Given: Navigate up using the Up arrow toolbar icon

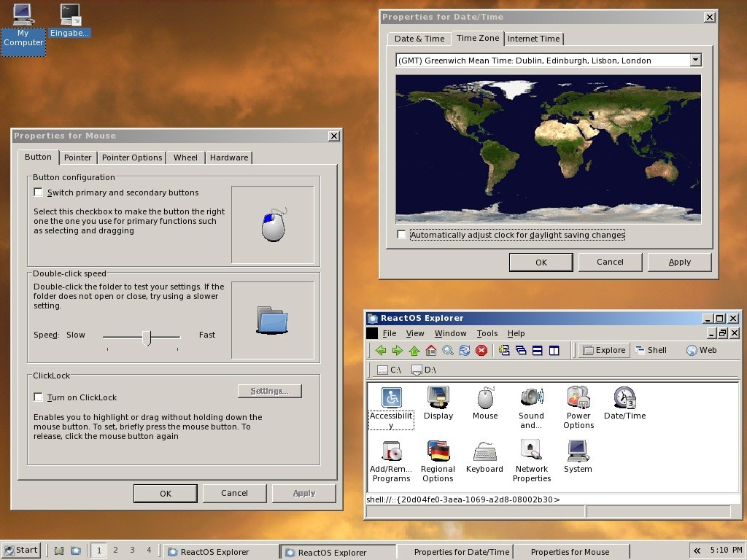Looking at the screenshot, I should point(414,350).
